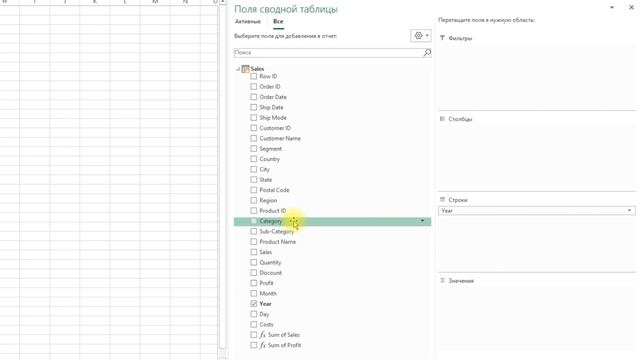Screen dimensions: 640x360
Task: Check the Region field
Action: click(253, 200)
